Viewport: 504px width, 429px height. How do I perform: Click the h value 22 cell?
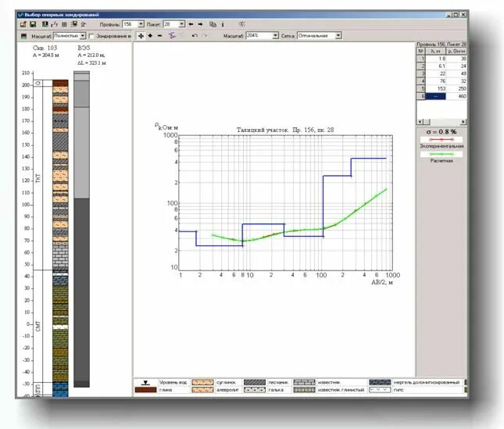pyautogui.click(x=435, y=73)
